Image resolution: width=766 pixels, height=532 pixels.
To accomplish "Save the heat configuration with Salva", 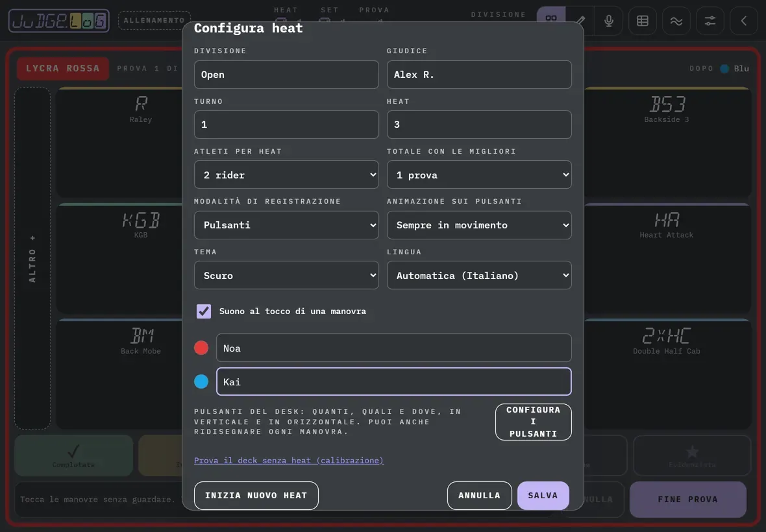I will (543, 496).
